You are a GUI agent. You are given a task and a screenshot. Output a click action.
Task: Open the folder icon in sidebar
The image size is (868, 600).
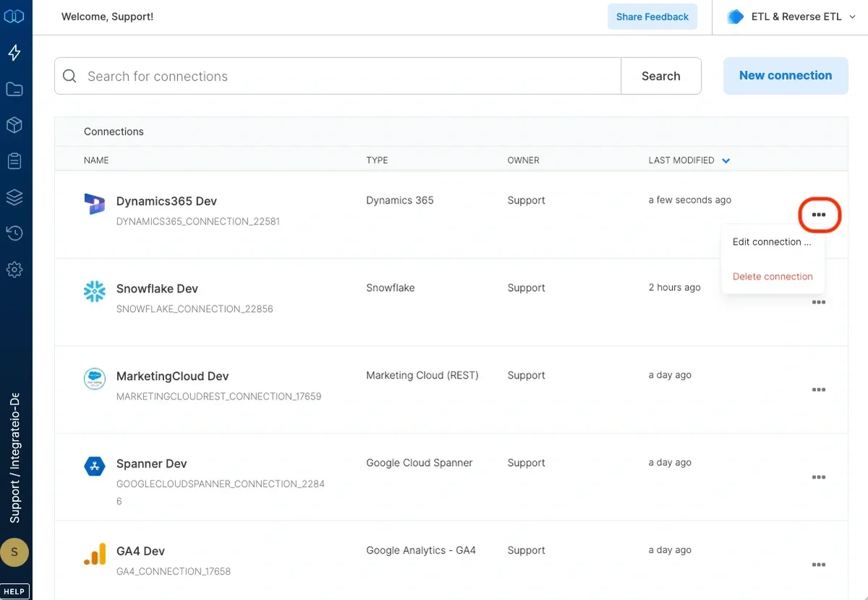[14, 89]
